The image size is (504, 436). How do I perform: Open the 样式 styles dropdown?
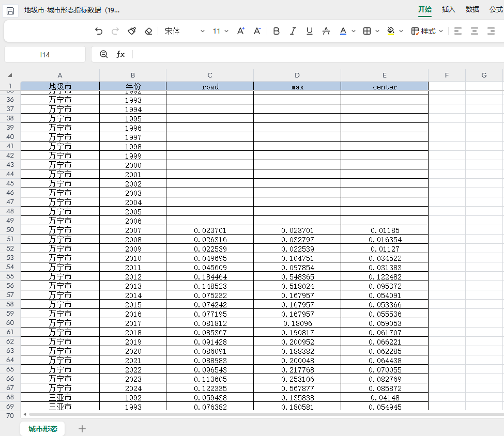coord(427,32)
